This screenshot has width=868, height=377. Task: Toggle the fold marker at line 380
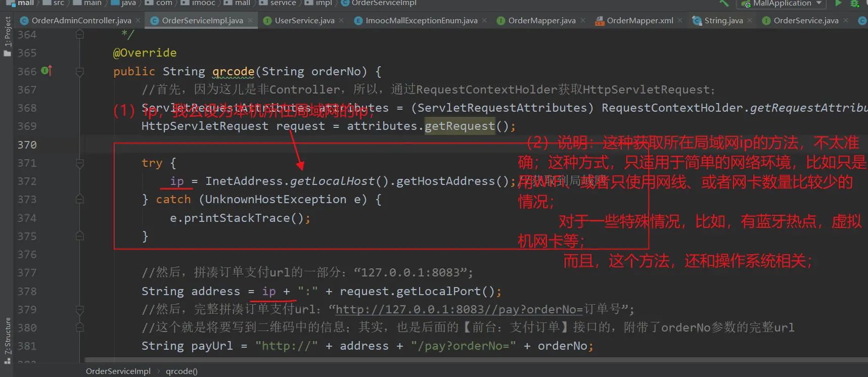(80, 327)
